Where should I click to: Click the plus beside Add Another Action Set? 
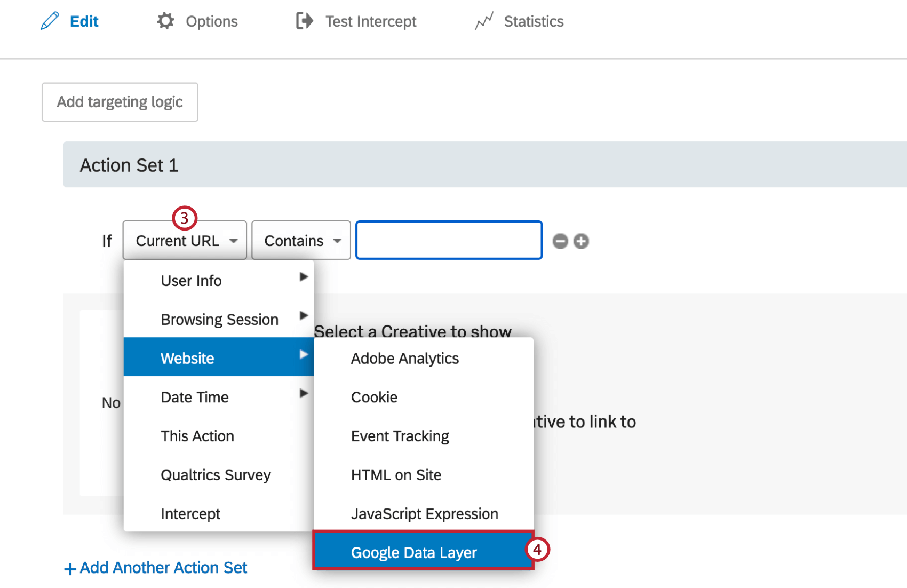tap(70, 568)
